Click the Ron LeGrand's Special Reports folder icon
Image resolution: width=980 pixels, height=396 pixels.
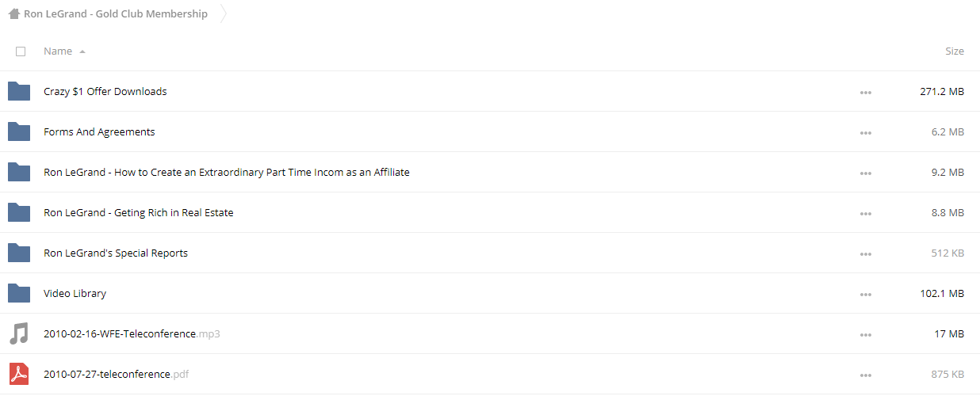[x=19, y=253]
